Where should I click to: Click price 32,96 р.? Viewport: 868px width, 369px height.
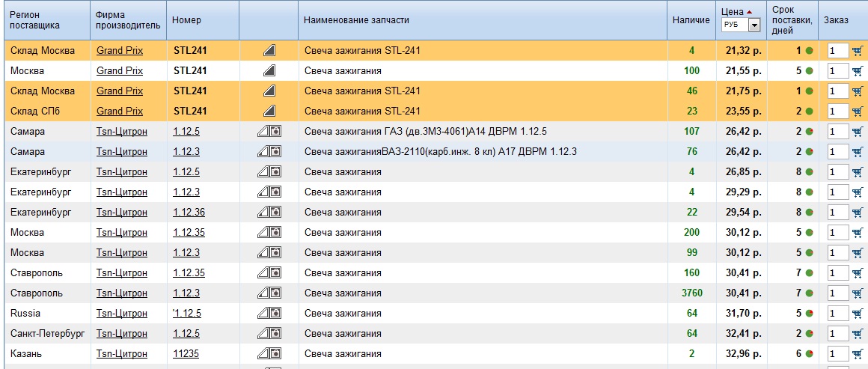744,354
